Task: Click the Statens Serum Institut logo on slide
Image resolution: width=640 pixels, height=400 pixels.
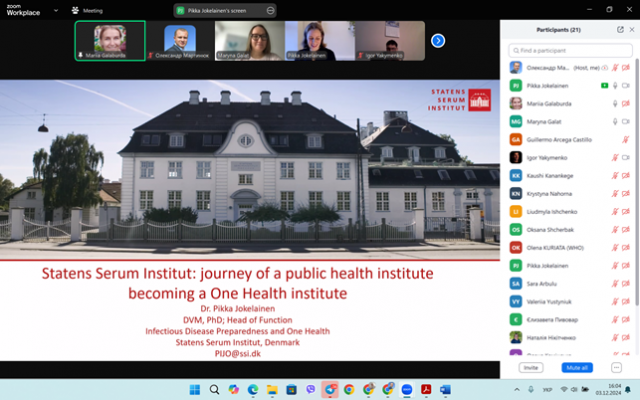Action: click(459, 100)
